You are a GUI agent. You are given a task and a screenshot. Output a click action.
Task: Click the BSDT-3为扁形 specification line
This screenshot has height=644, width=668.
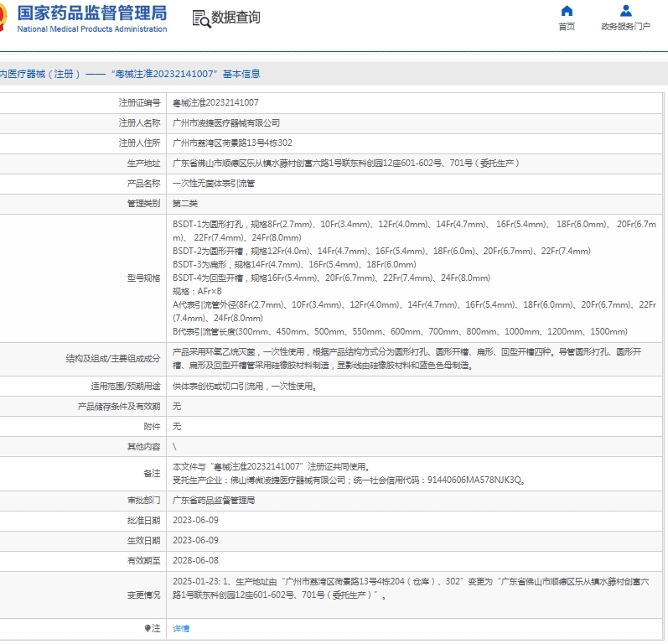tap(294, 265)
